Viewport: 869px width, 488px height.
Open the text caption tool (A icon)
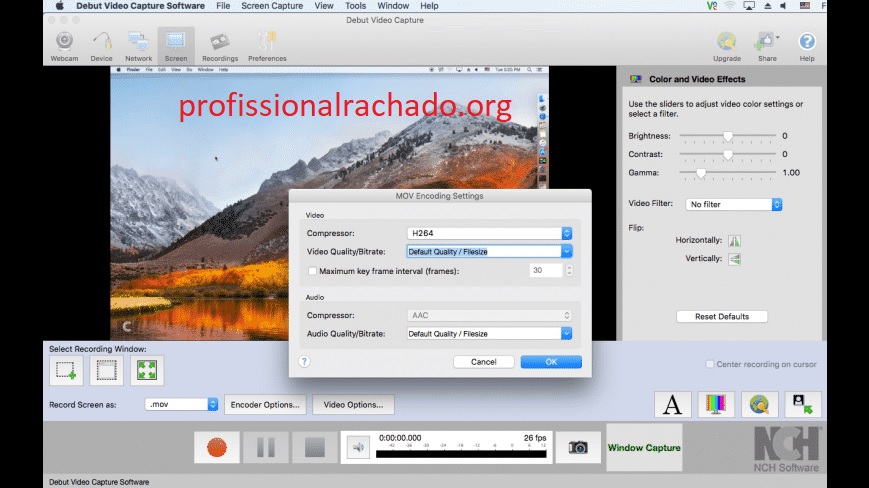click(x=672, y=404)
